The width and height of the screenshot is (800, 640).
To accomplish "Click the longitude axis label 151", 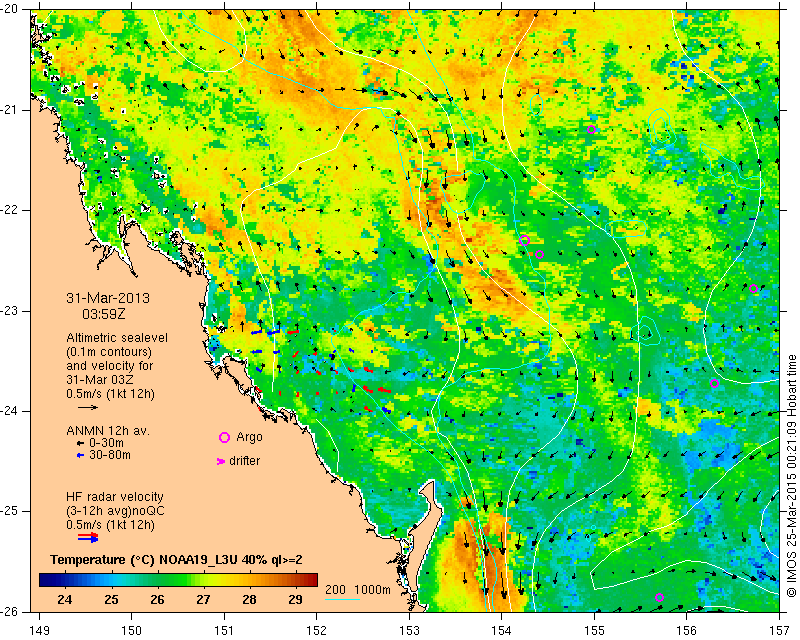I will (x=224, y=630).
